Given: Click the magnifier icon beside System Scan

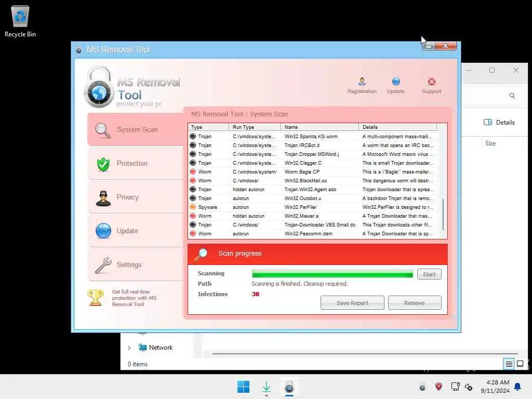Looking at the screenshot, I should pos(102,130).
